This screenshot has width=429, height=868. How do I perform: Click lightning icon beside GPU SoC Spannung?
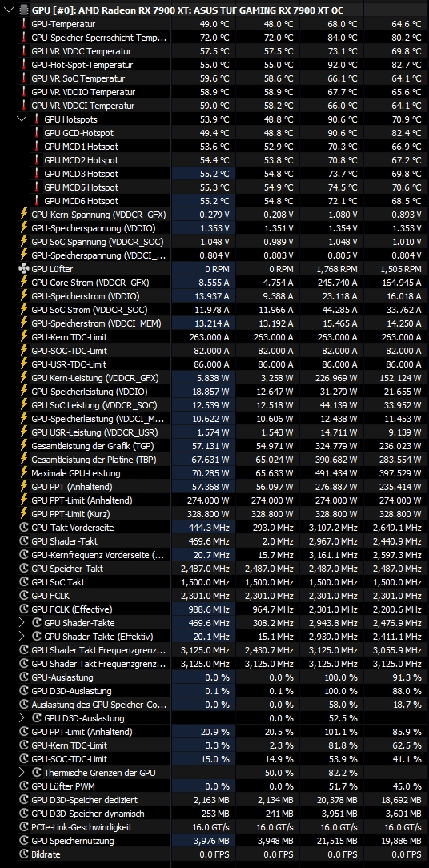(24, 241)
